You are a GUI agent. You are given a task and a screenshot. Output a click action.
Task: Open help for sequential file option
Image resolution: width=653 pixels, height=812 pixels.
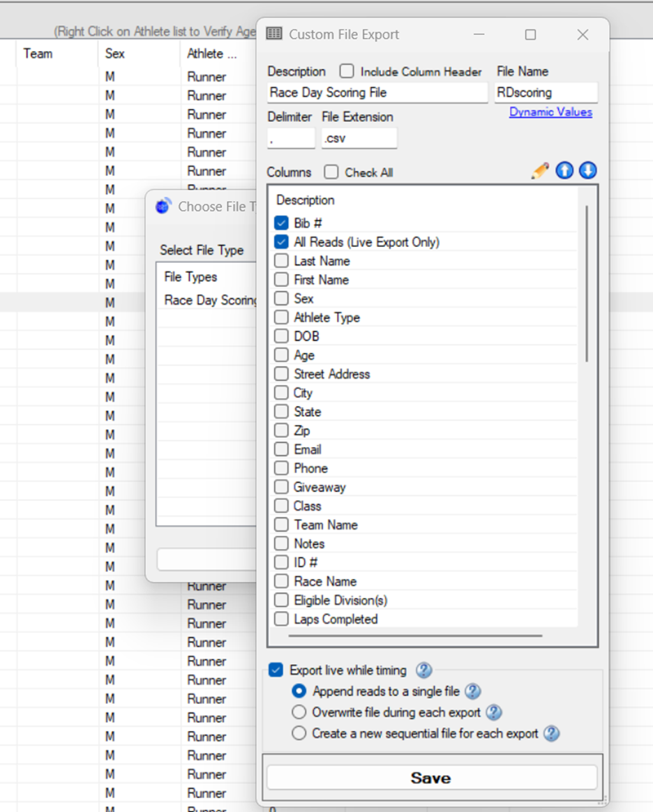pos(552,734)
